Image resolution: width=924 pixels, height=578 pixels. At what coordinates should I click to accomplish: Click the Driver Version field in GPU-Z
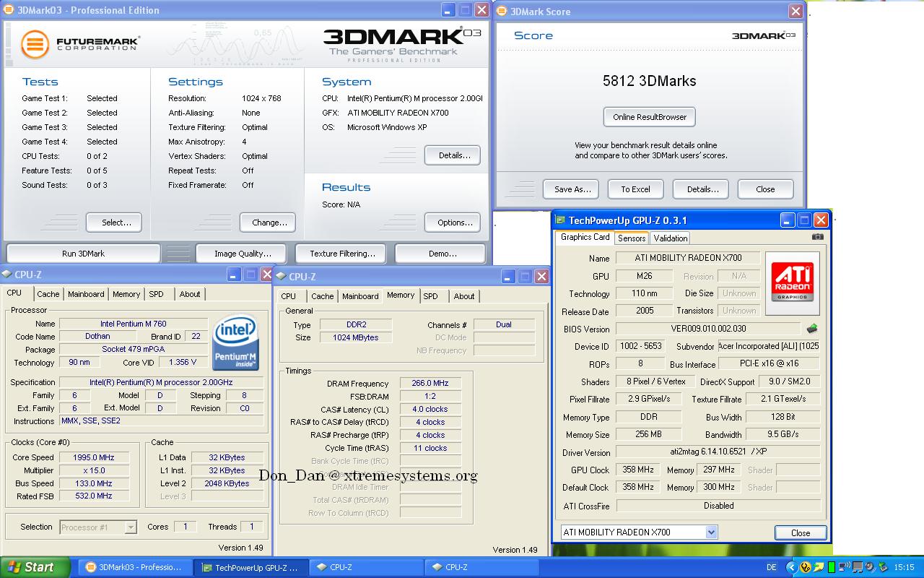718,452
